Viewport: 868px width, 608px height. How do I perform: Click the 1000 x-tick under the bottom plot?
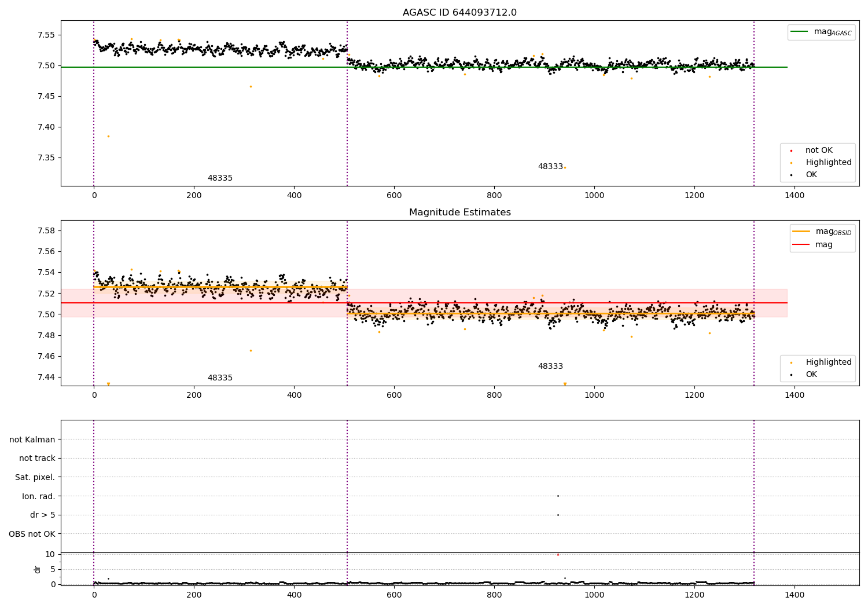click(x=594, y=594)
